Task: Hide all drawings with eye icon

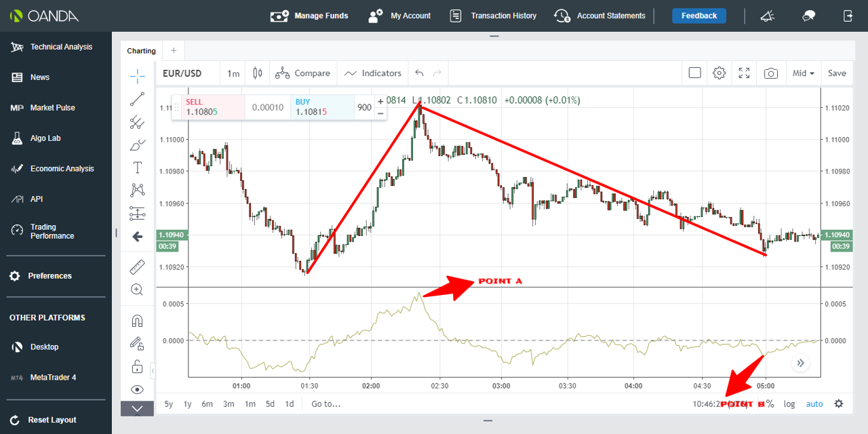Action: click(x=137, y=389)
